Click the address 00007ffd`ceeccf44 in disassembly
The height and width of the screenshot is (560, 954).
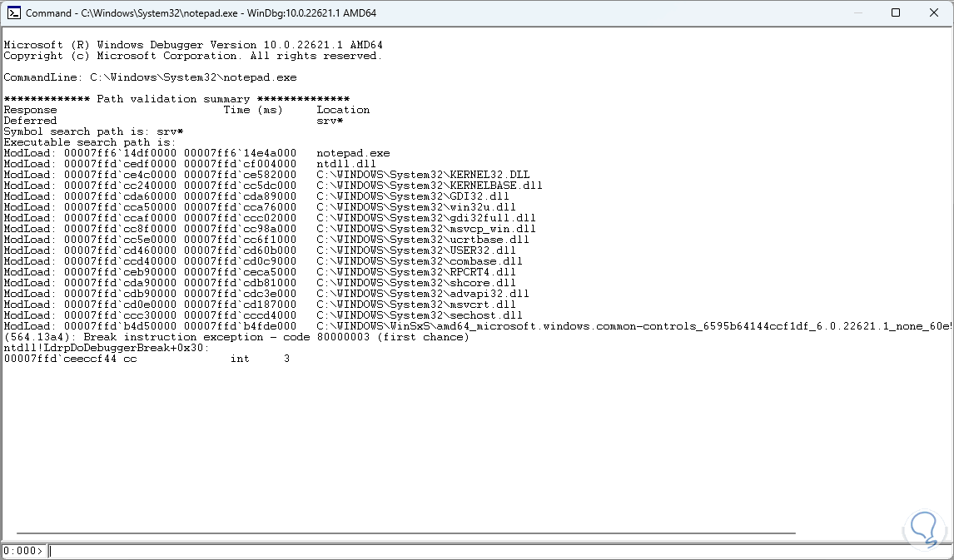pyautogui.click(x=60, y=359)
